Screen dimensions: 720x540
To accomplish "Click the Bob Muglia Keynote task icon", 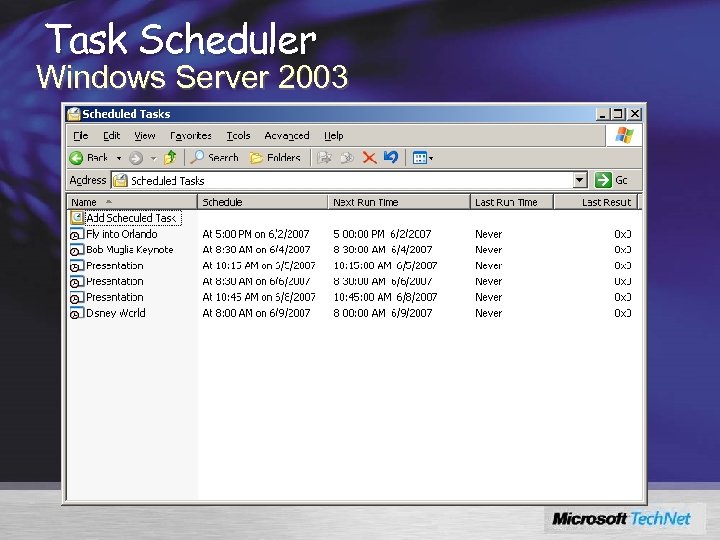I will click(77, 250).
